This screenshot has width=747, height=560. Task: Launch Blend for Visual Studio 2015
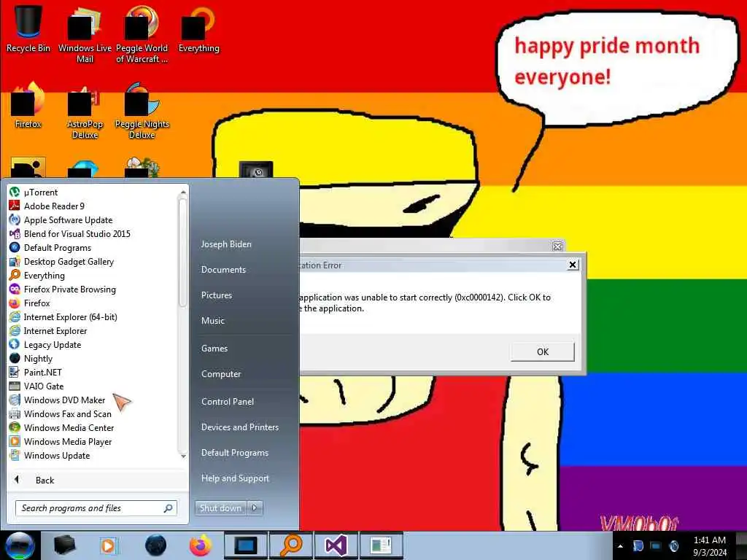pos(93,234)
